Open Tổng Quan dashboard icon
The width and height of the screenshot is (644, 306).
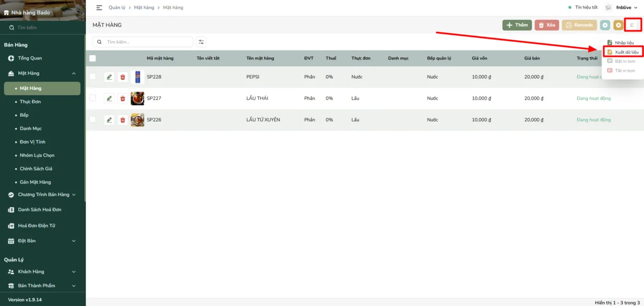tap(12, 58)
